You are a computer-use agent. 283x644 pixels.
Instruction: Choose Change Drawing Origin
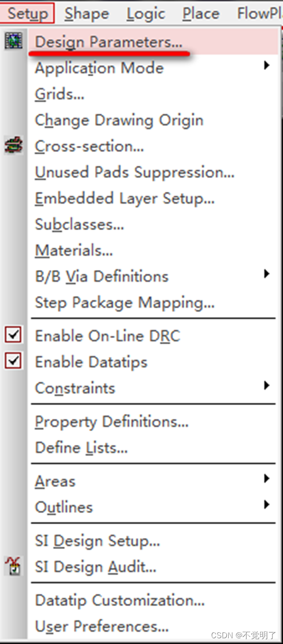(x=119, y=120)
